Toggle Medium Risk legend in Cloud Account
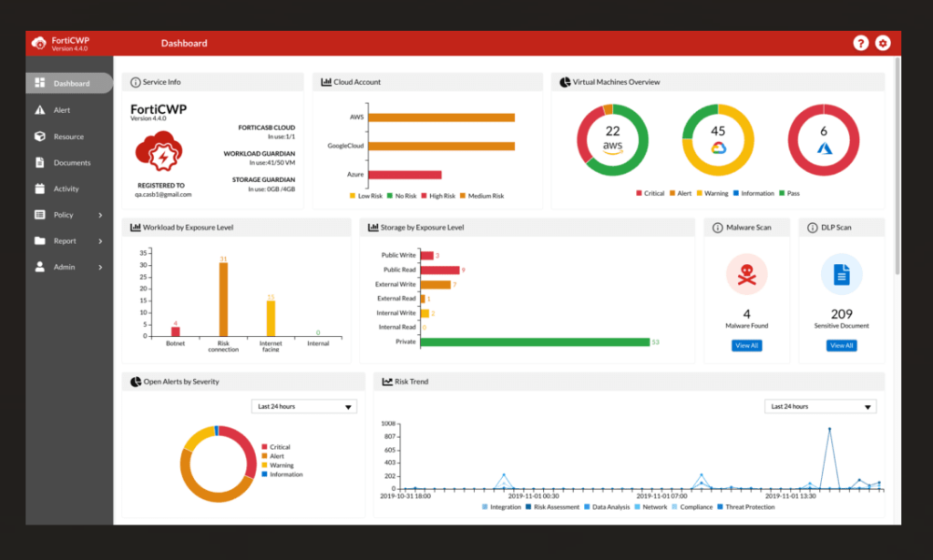This screenshot has height=560, width=933. 482,196
